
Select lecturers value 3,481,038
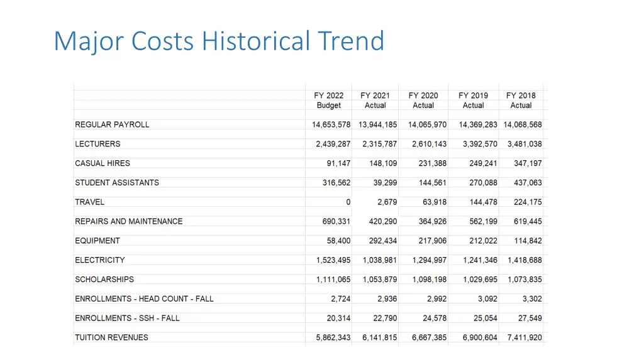point(525,144)
